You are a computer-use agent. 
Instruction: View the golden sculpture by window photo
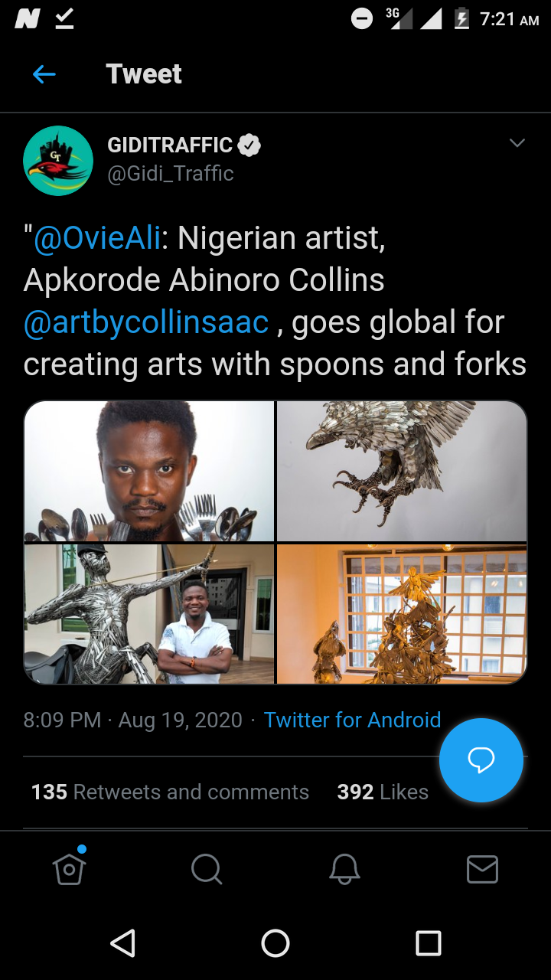[402, 613]
